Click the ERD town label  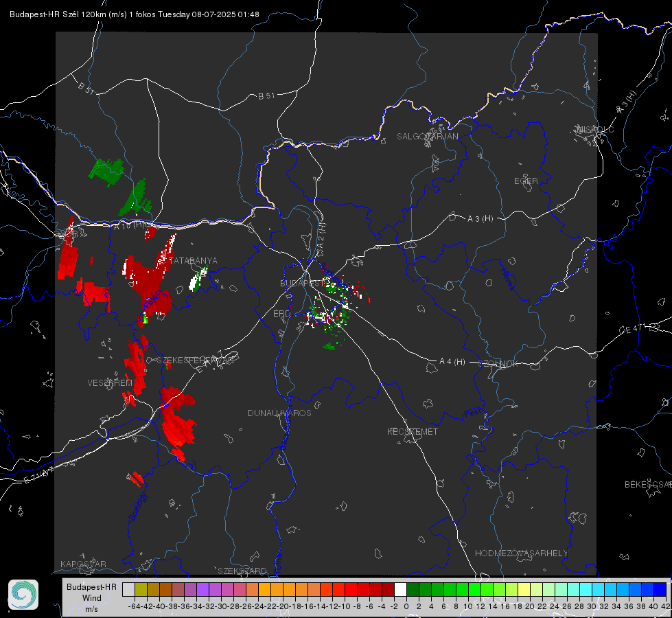281,314
